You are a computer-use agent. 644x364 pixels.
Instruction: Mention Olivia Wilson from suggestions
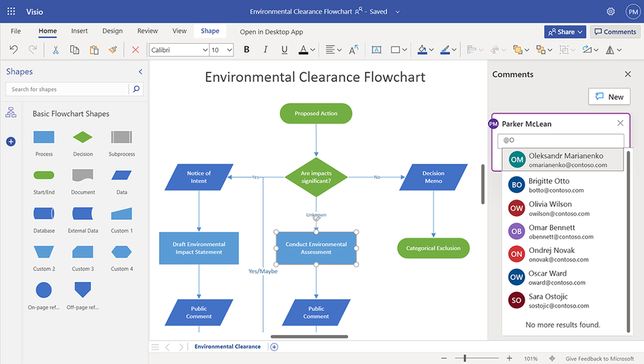point(564,208)
